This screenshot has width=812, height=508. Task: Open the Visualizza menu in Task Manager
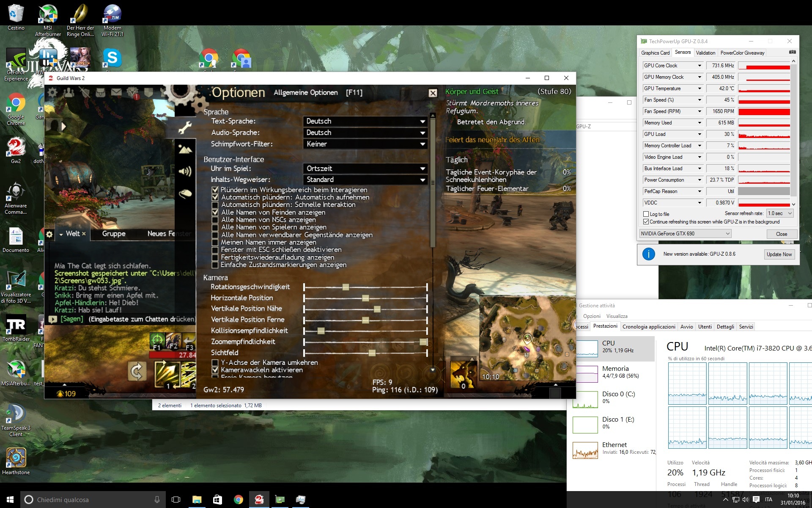tap(617, 316)
